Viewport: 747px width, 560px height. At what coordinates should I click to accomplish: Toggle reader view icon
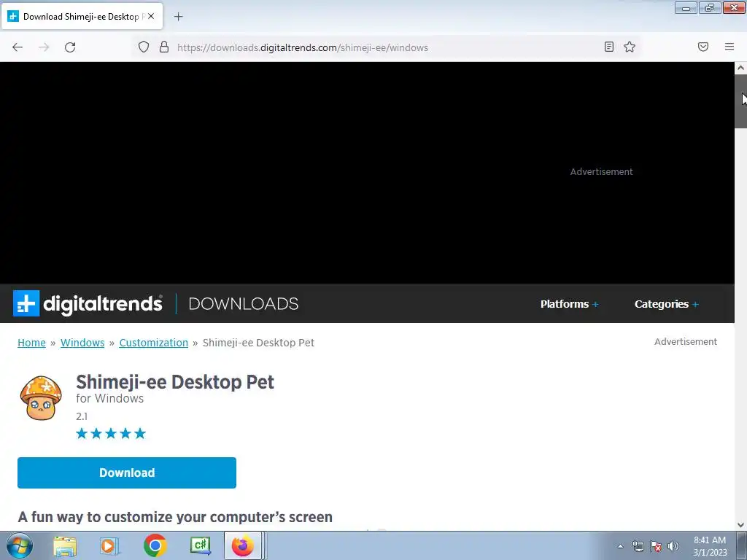(x=609, y=47)
